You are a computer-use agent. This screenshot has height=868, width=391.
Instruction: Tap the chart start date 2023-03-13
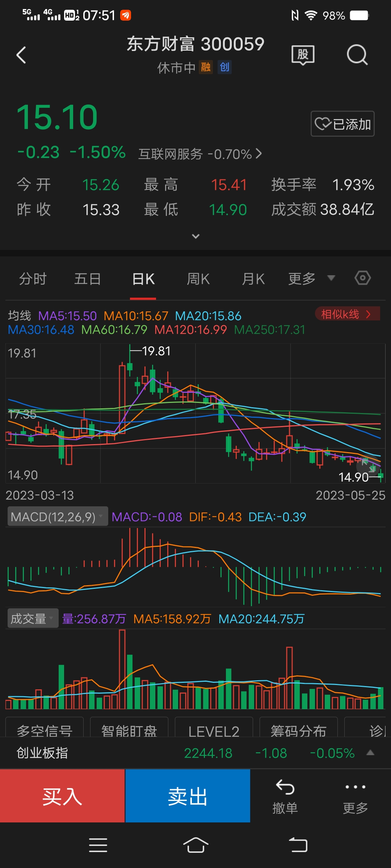(x=40, y=495)
